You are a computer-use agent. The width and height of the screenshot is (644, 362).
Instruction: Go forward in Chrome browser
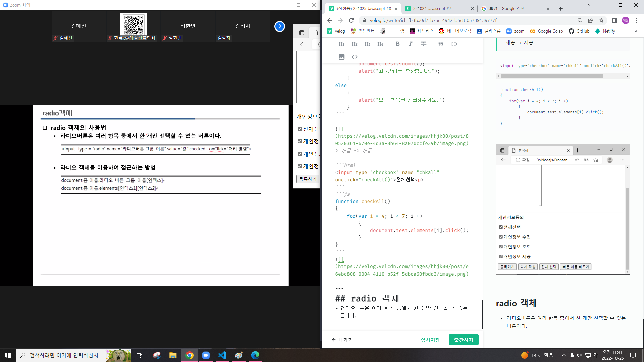(340, 20)
